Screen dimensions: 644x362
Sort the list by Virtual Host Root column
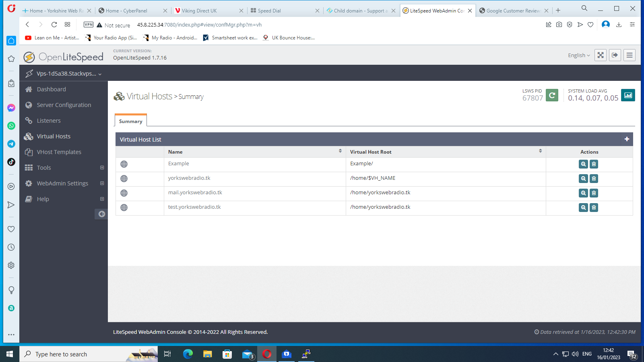pos(540,151)
